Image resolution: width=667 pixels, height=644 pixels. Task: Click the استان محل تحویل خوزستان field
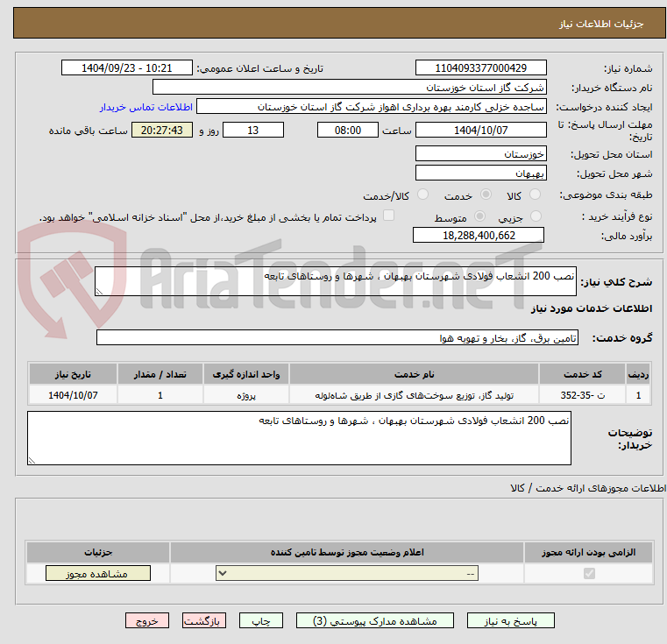click(480, 153)
